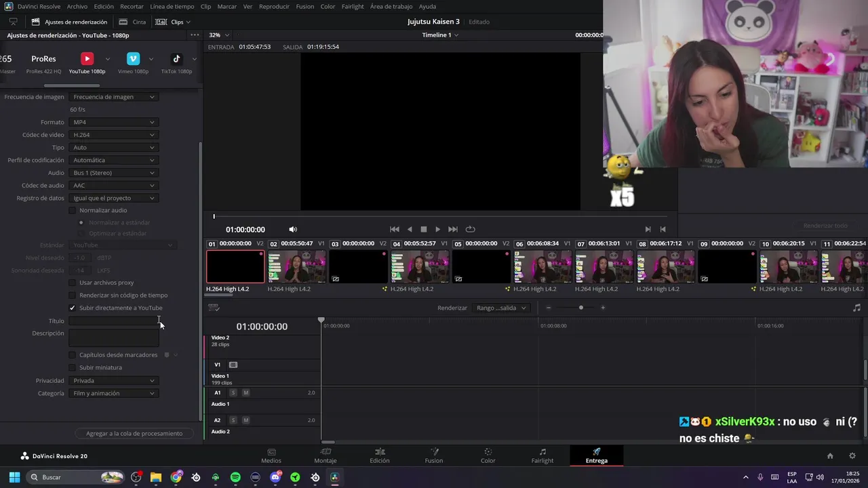The height and width of the screenshot is (488, 868).
Task: Enable Normalizar audio checkbox
Action: pos(73,210)
